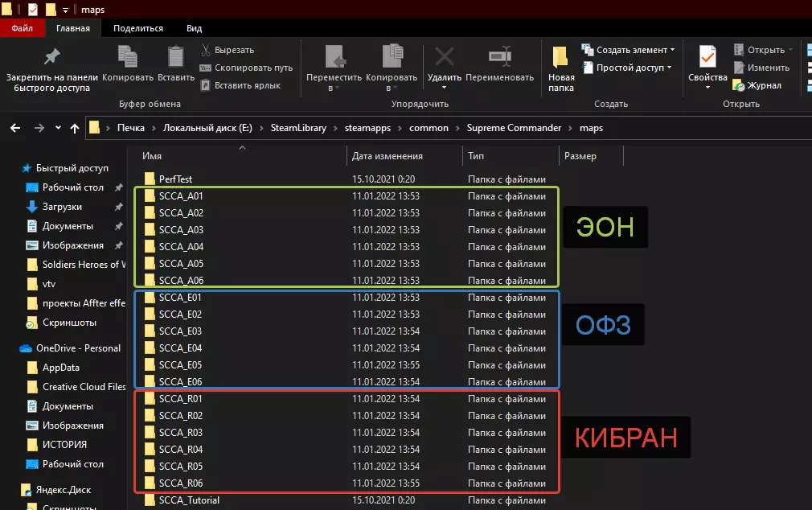Click the Переименовать icon

pos(500,56)
